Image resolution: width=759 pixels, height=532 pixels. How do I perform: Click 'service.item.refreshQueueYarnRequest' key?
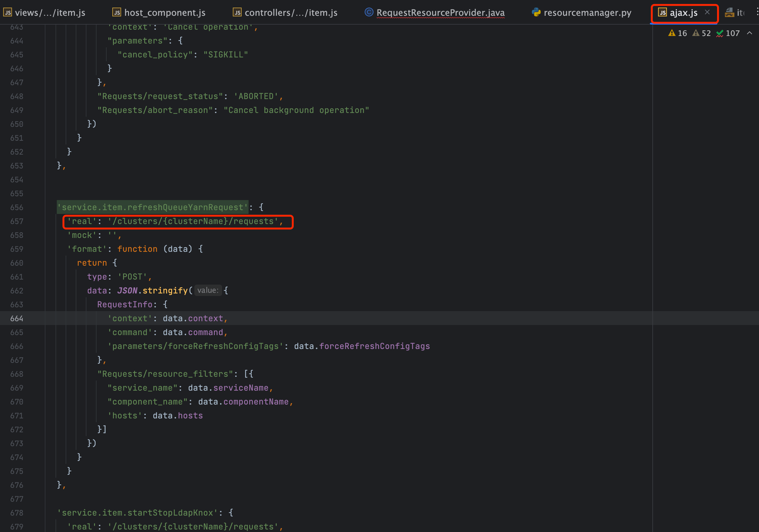coord(152,207)
